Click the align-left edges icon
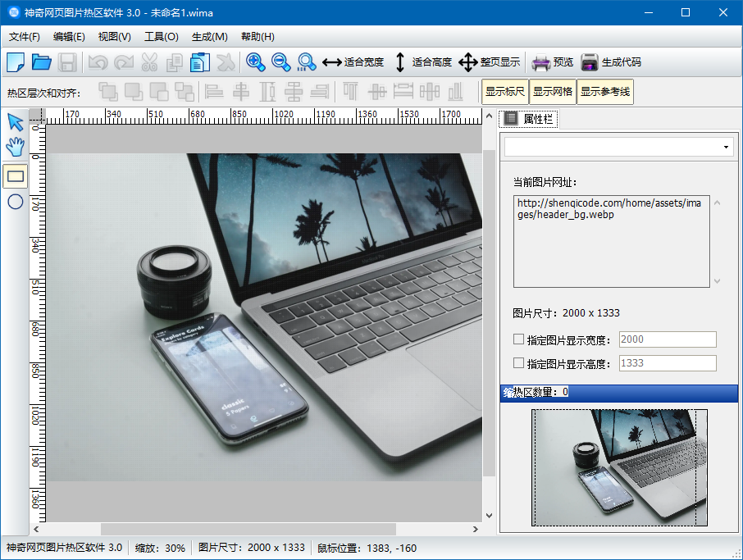 point(214,92)
